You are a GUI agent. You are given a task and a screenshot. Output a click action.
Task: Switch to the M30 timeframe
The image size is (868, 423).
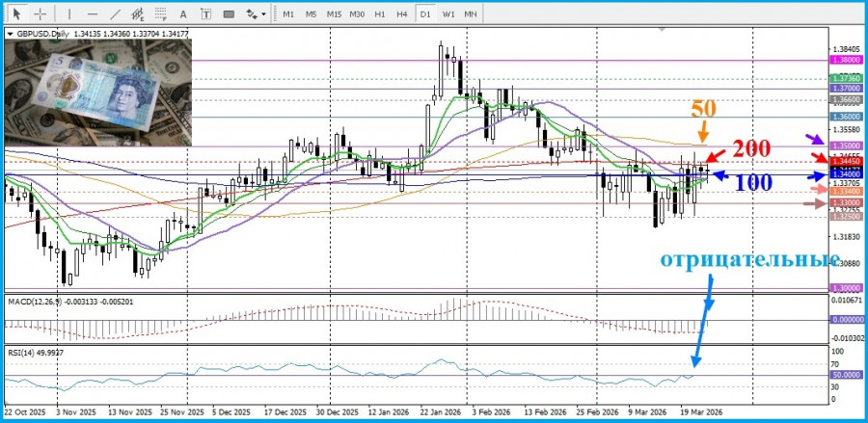pos(357,14)
